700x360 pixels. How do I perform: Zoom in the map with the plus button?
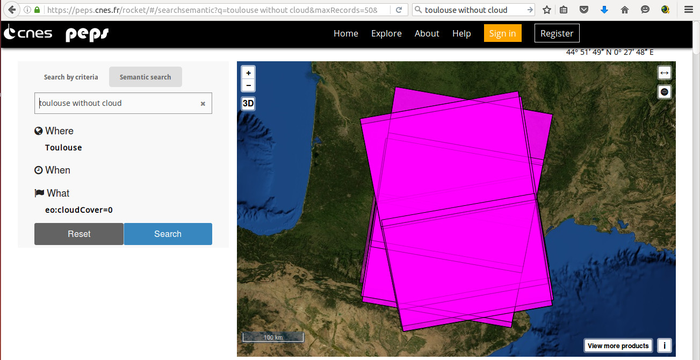point(248,73)
